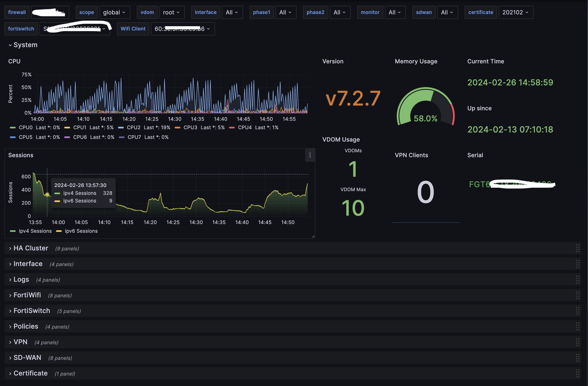Open the vdom dropdown showing root

click(x=171, y=12)
